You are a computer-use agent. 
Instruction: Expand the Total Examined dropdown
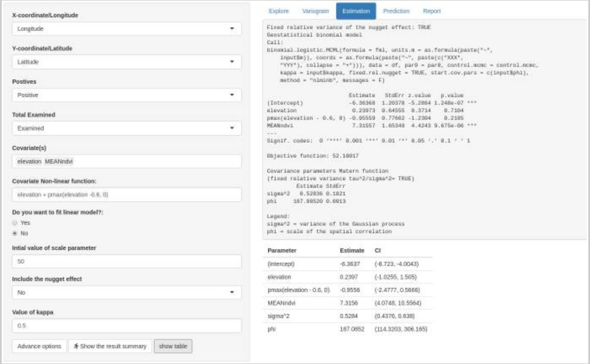[127, 128]
